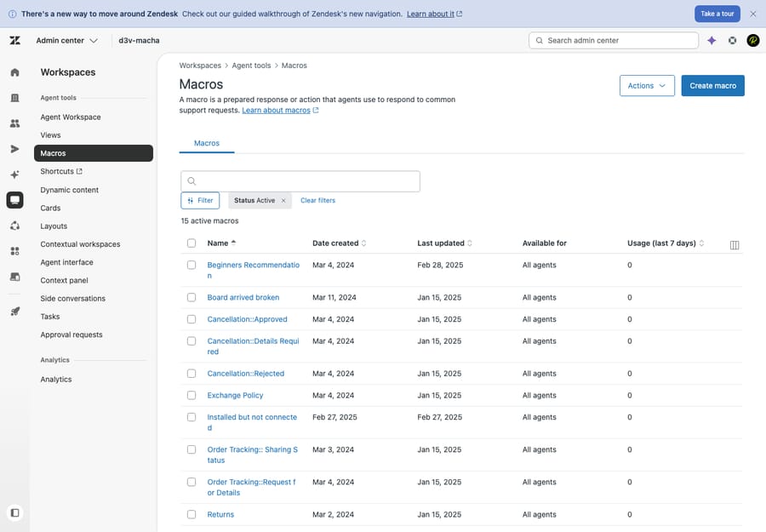Open the People icon in sidebar
Image resolution: width=766 pixels, height=532 pixels.
tap(15, 123)
